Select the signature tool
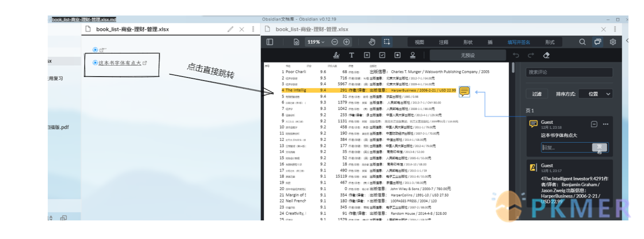Screen dimensions: 644x239 tap(337, 55)
